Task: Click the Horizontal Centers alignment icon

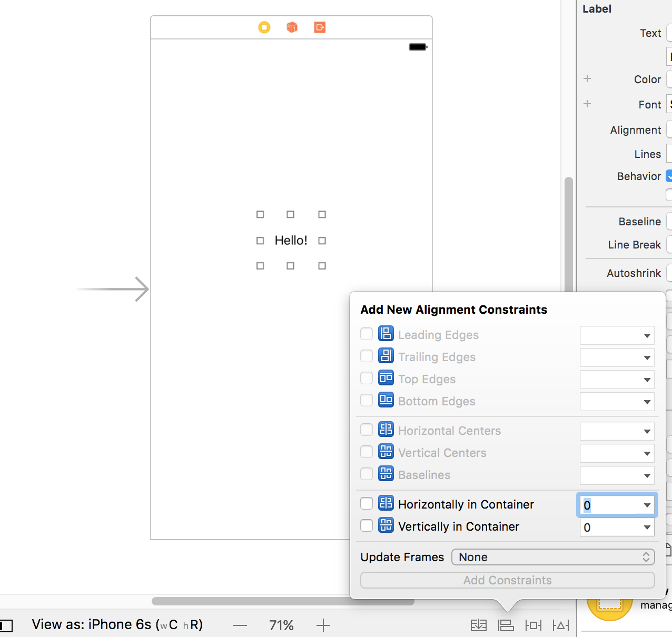Action: click(x=386, y=430)
